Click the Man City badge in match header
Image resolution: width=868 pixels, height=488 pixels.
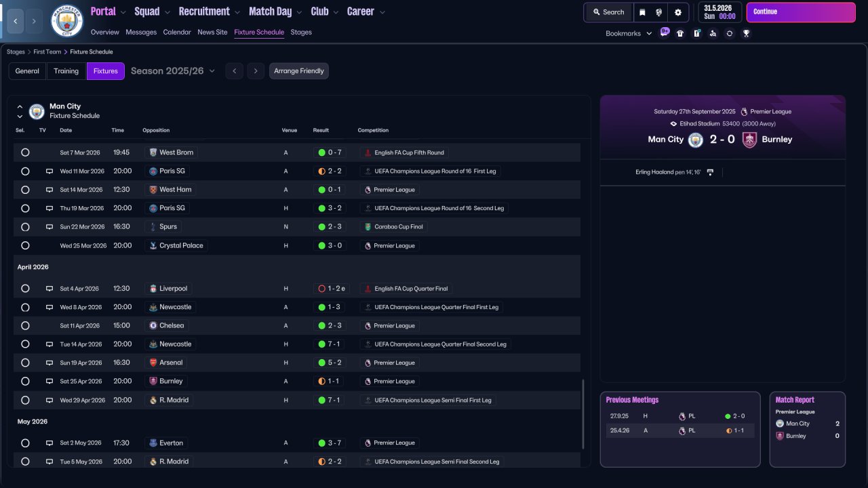695,140
